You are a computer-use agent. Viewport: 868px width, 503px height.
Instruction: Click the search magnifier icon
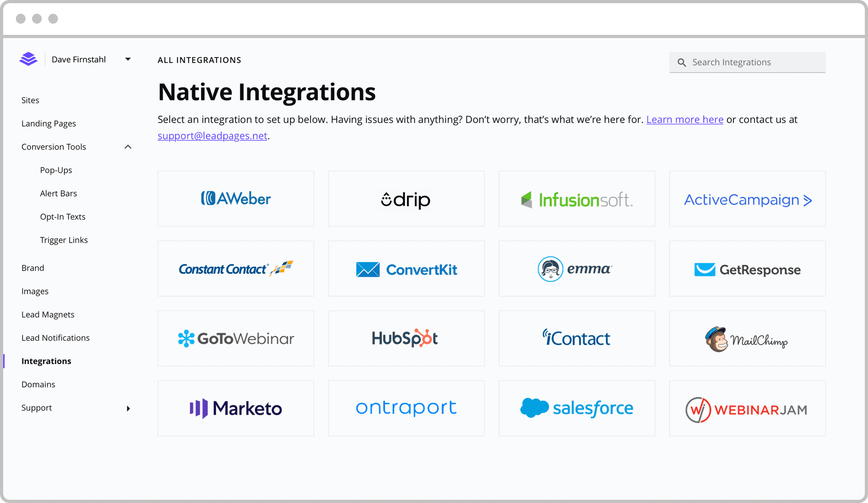coord(682,62)
